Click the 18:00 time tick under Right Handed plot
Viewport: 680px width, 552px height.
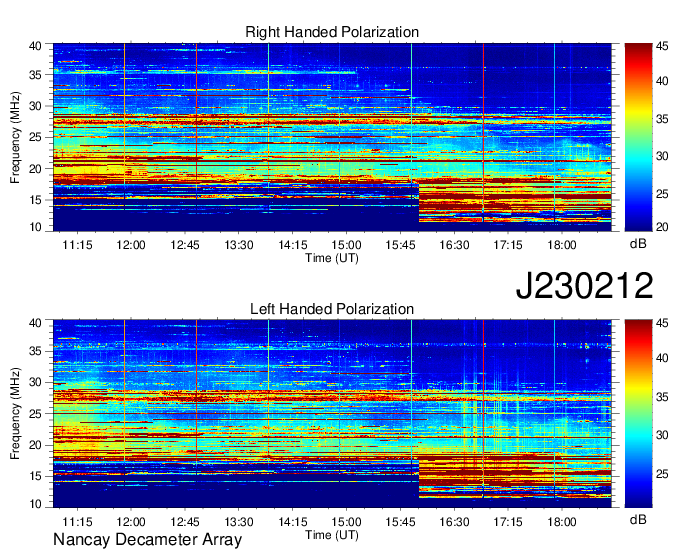coord(562,245)
